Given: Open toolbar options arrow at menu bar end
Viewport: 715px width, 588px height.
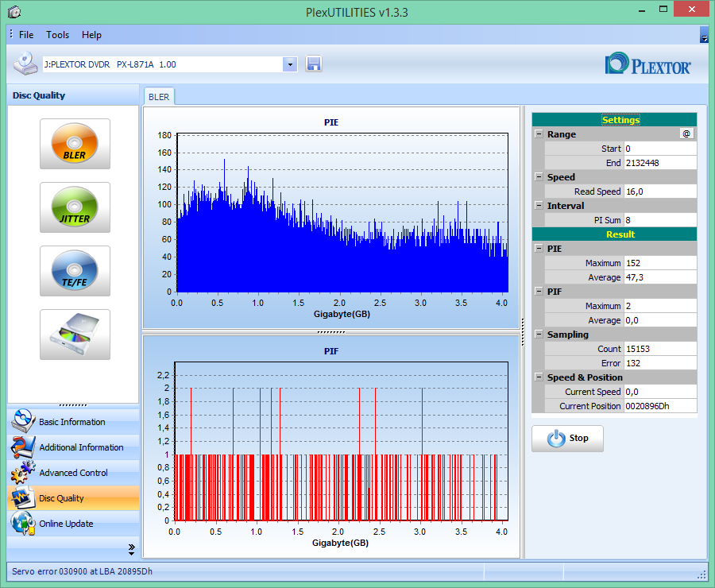Looking at the screenshot, I should (704, 35).
